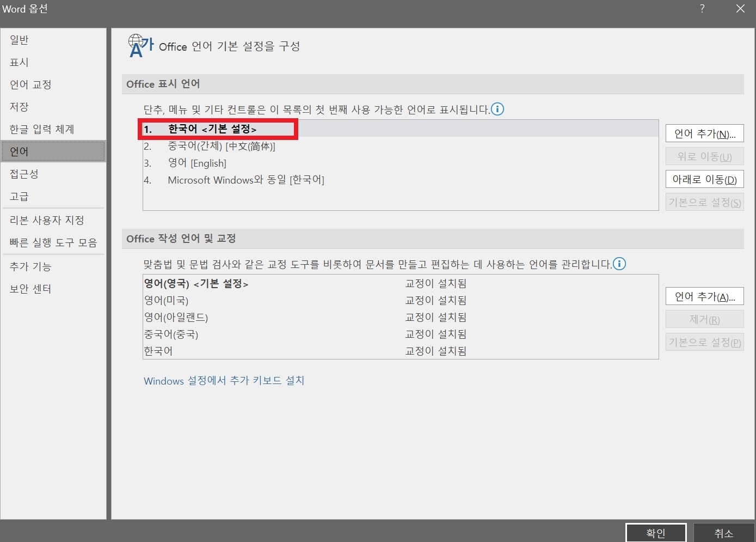Open the 한글 입력 체계 category

click(53, 129)
